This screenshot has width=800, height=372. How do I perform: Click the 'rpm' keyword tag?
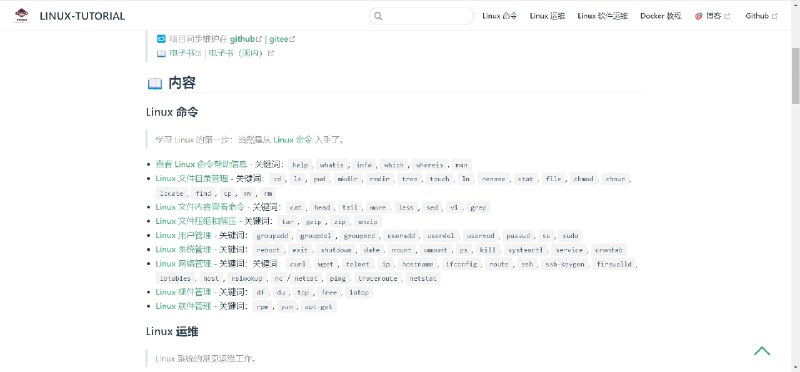tap(263, 307)
